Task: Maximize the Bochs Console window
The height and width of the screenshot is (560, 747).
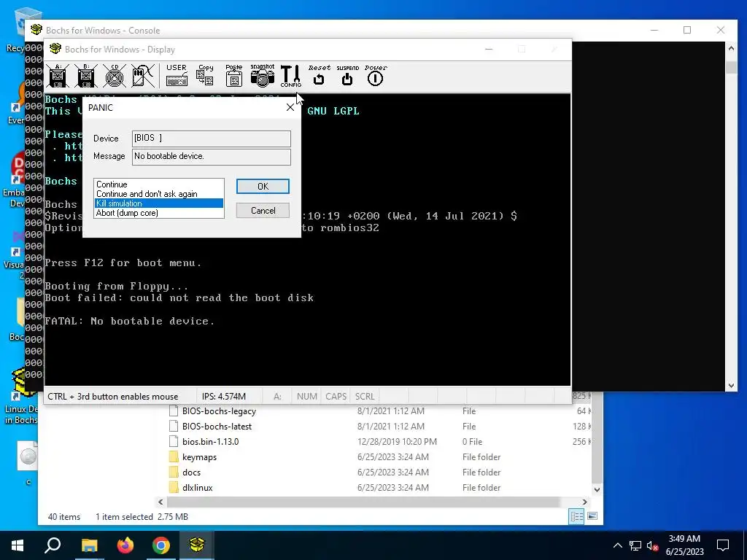Action: tap(687, 30)
